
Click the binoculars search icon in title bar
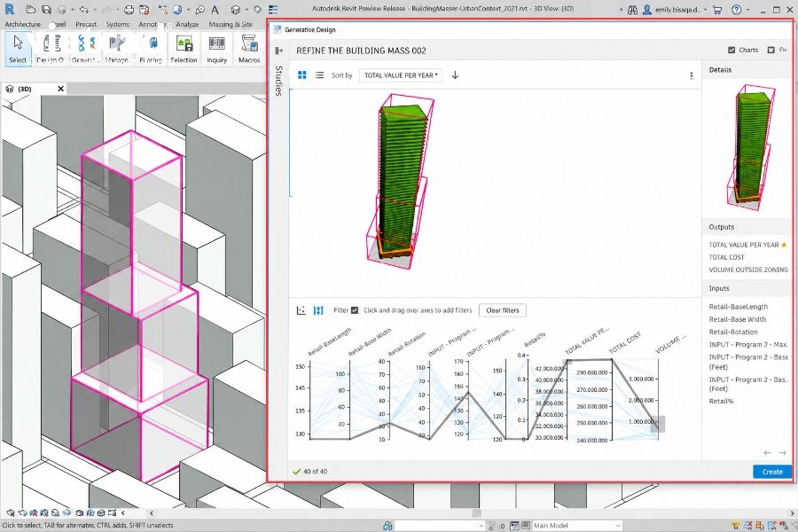632,9
